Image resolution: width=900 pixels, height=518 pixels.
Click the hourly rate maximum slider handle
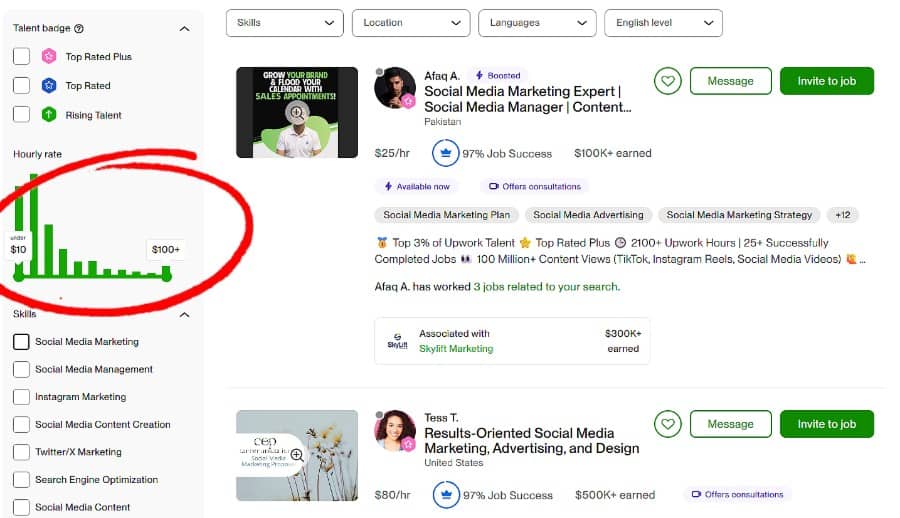pyautogui.click(x=166, y=276)
